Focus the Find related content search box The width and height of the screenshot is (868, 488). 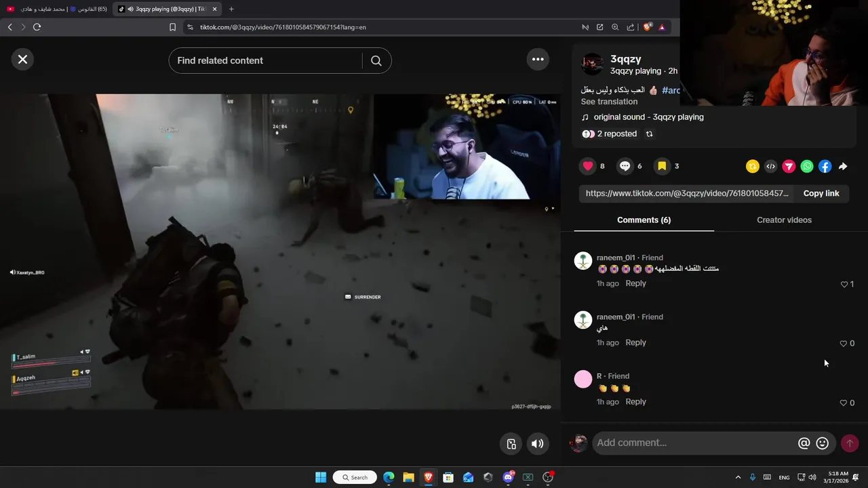pyautogui.click(x=264, y=61)
